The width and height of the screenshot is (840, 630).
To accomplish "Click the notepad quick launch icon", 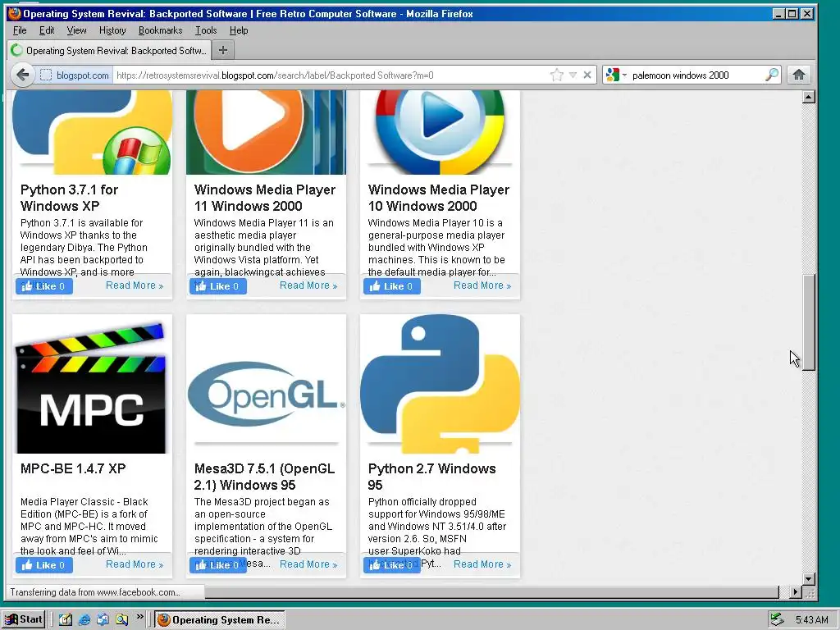I will click(x=66, y=620).
